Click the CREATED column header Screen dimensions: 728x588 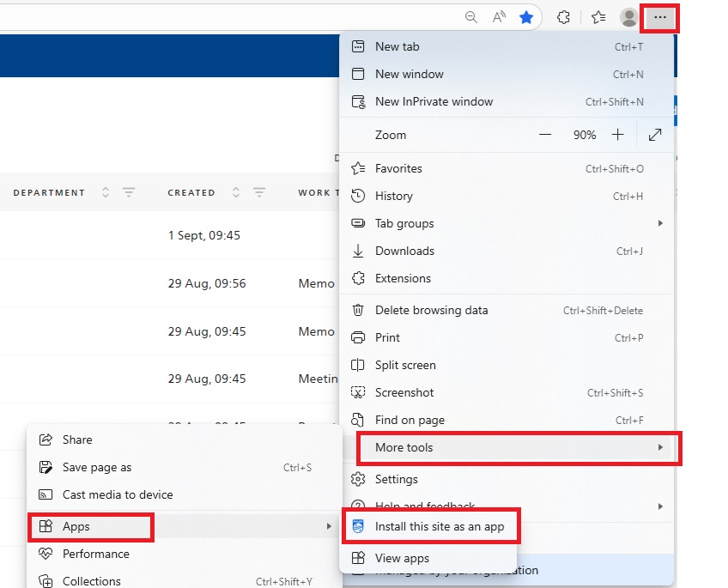(191, 192)
